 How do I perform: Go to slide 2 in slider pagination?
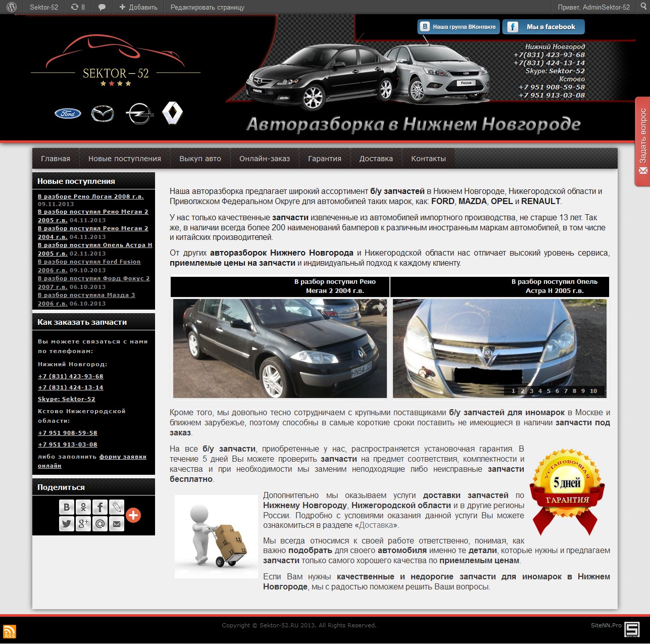point(523,391)
